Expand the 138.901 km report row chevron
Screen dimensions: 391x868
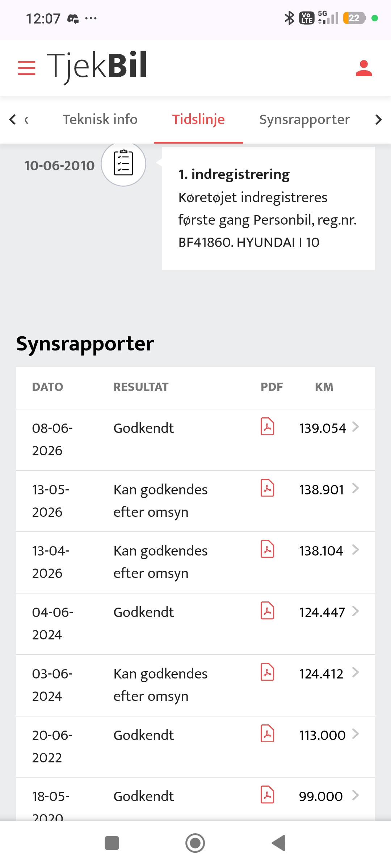coord(356,488)
